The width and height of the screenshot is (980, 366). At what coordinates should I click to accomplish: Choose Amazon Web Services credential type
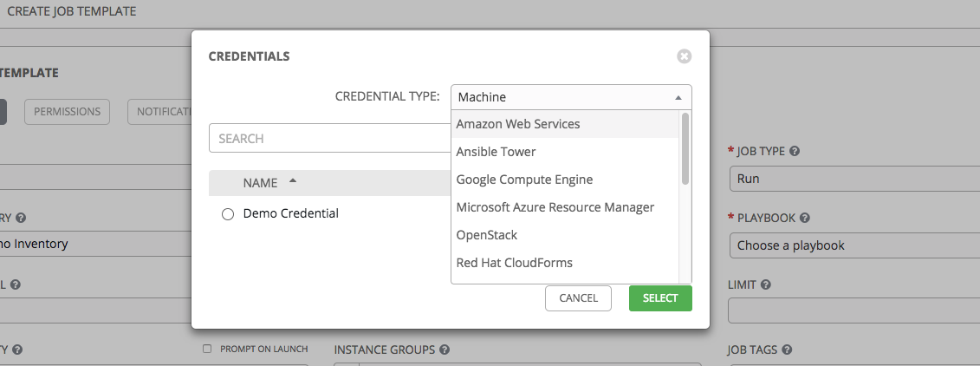click(565, 124)
